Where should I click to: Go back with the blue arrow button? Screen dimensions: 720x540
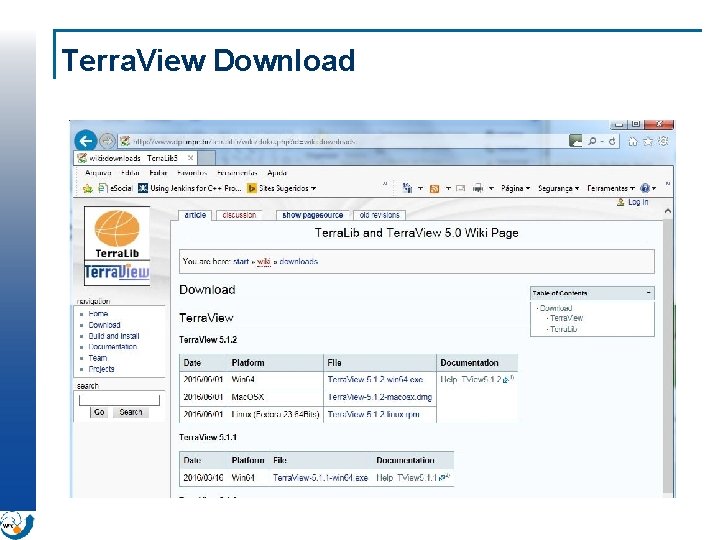click(86, 141)
